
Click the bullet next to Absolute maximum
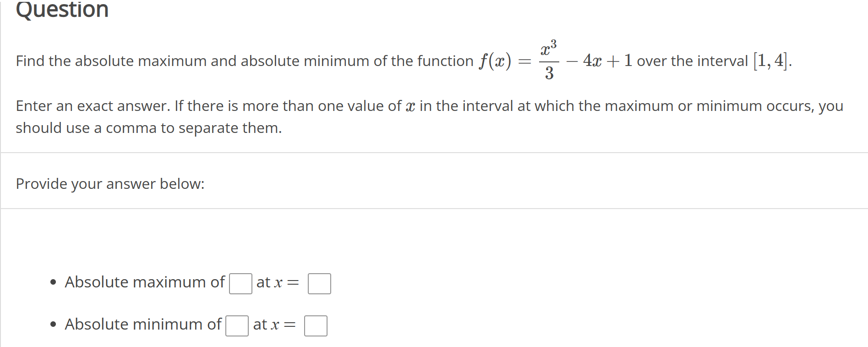point(53,282)
